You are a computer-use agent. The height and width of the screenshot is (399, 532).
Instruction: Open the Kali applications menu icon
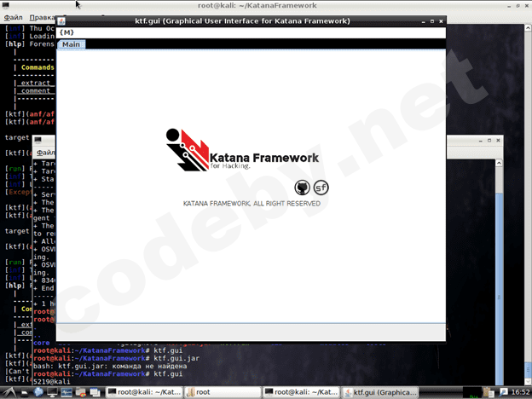click(9, 392)
